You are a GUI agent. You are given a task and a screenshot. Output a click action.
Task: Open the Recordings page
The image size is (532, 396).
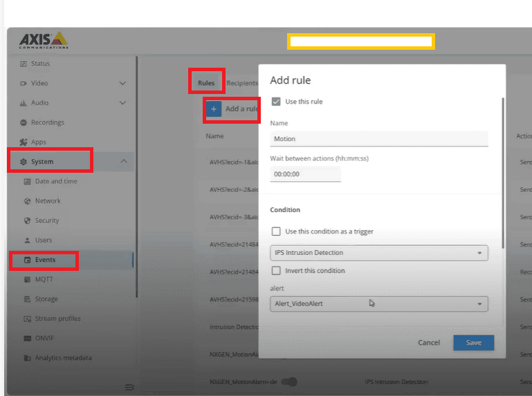[48, 123]
